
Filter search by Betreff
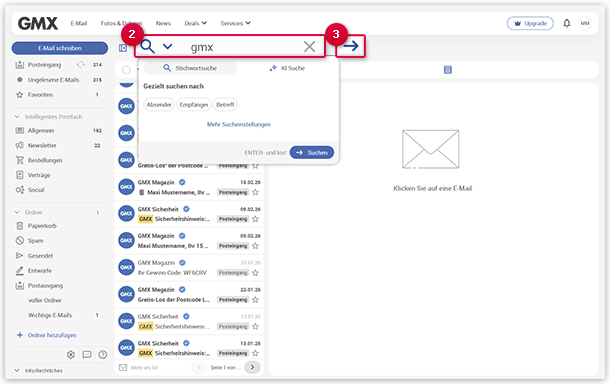225,105
